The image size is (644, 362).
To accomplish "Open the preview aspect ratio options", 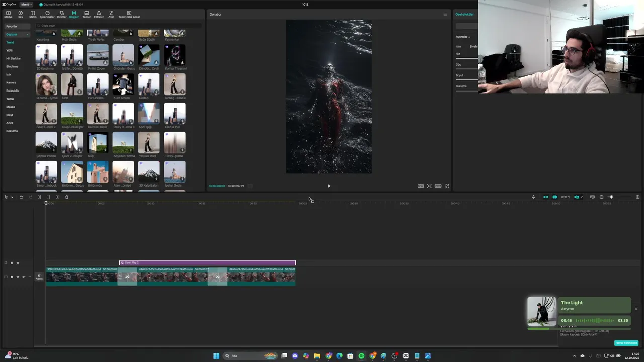I will [x=438, y=186].
